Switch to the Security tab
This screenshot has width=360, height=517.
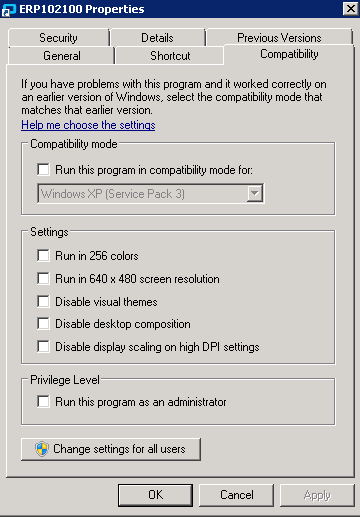point(59,38)
